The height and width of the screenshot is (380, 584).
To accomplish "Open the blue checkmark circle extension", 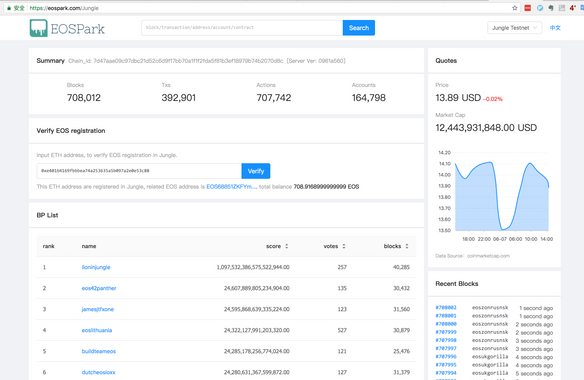I will 540,8.
